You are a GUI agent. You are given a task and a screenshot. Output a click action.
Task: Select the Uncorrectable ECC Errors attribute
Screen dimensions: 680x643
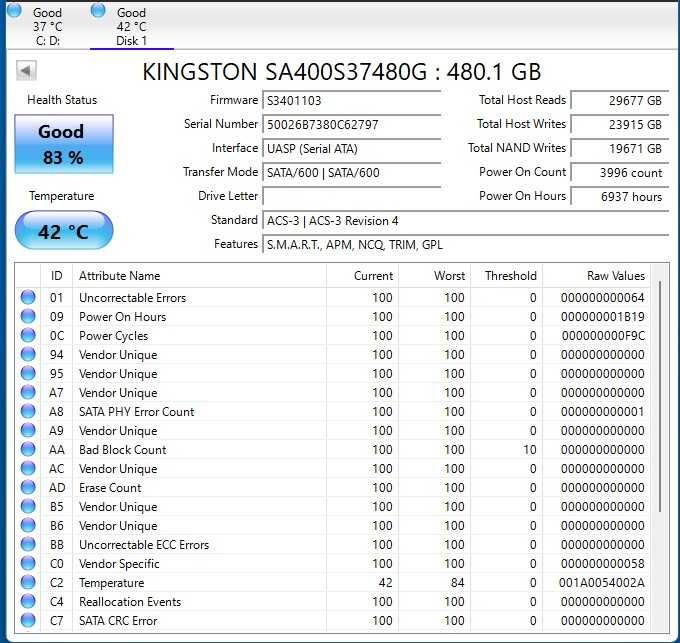[144, 545]
